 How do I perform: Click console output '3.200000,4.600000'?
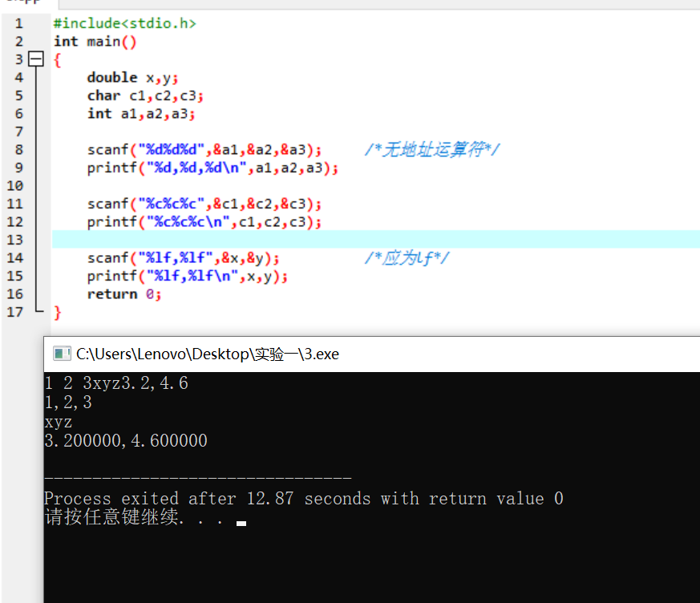126,441
